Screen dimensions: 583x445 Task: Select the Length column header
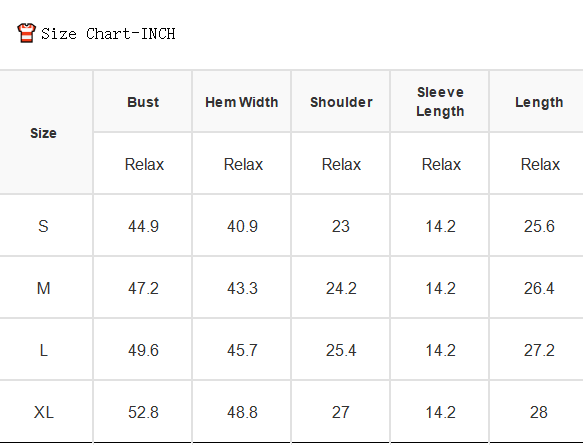point(539,102)
